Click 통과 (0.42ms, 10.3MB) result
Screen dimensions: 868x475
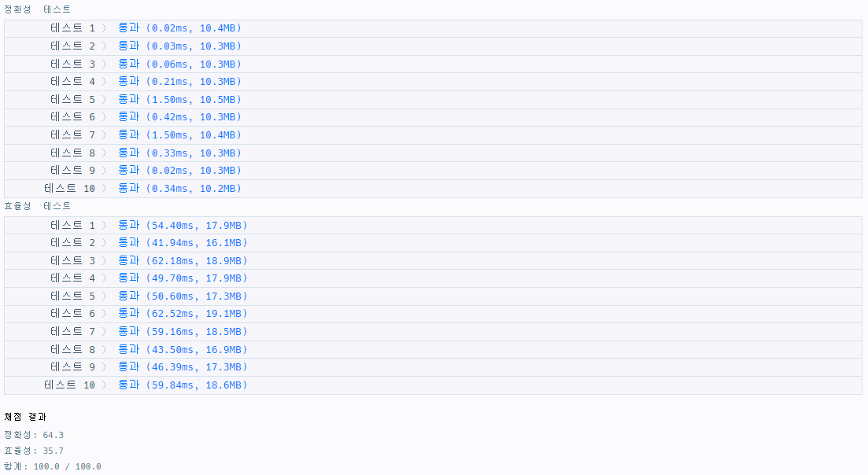(180, 116)
